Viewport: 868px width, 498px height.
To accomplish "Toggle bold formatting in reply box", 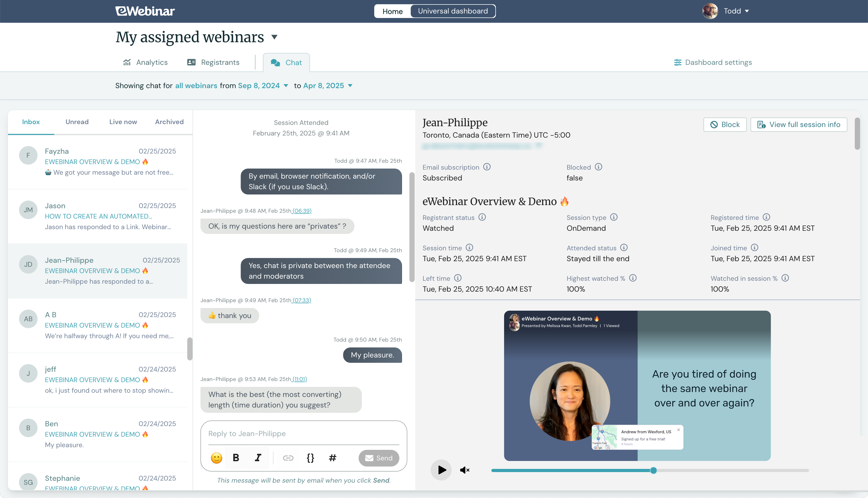I will click(x=236, y=458).
